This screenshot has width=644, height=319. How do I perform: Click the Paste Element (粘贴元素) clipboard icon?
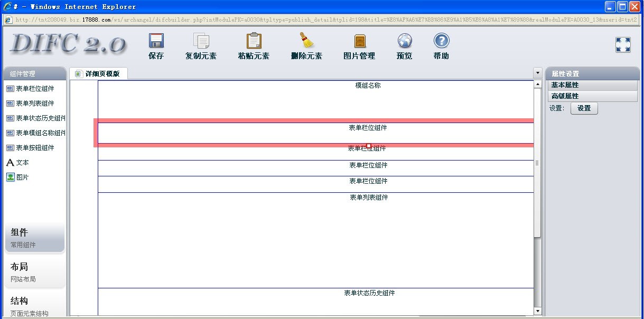pos(254,41)
